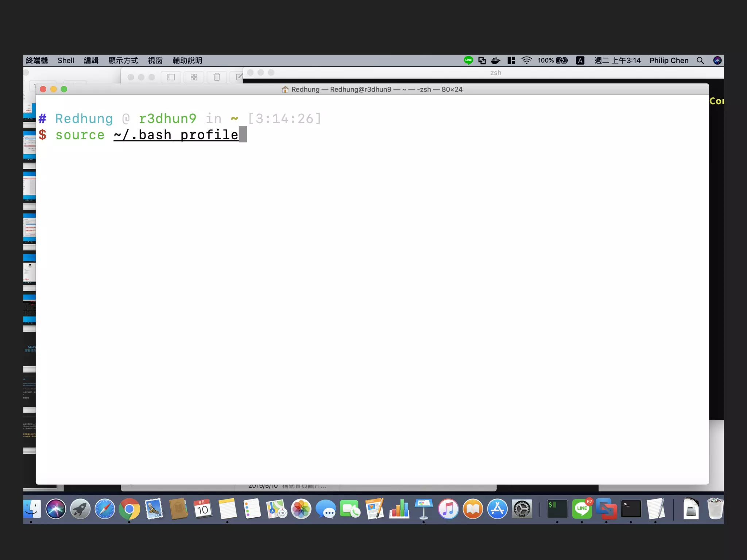Open Spotlight search magnifier
747x560 pixels.
700,61
